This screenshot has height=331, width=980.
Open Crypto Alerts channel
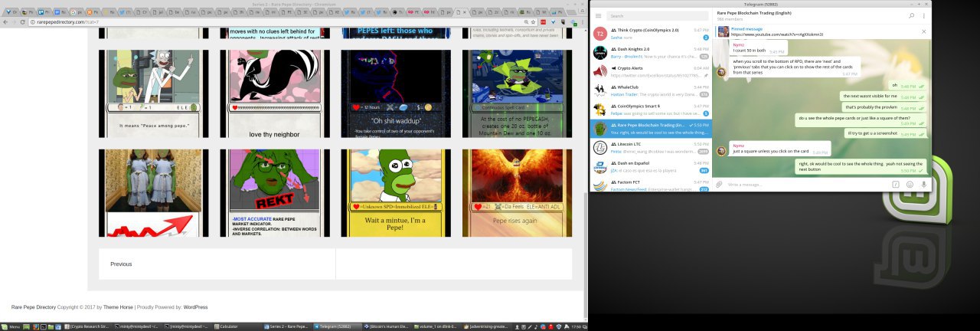[650, 72]
